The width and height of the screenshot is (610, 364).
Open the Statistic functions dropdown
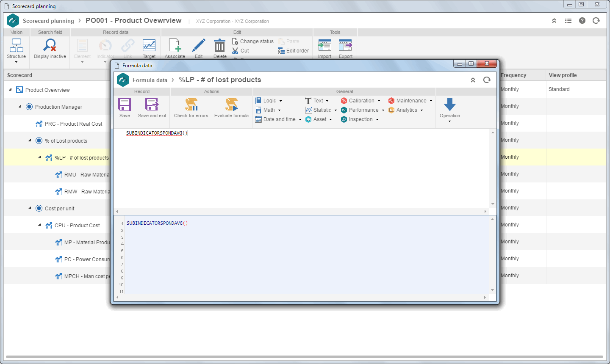coord(321,110)
